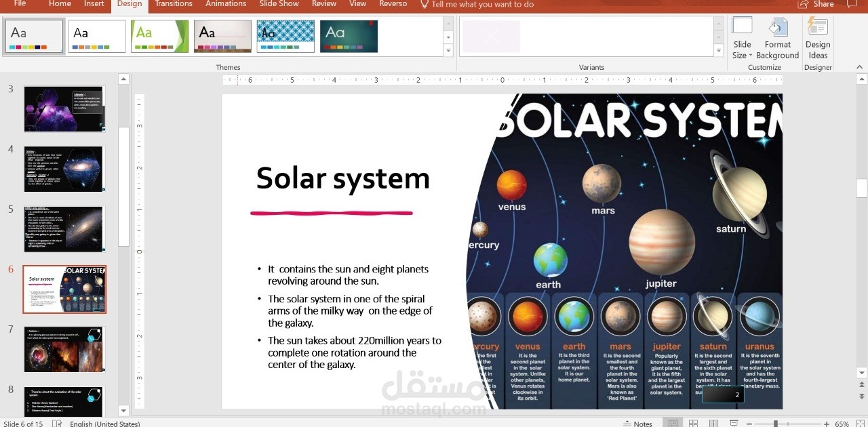Screen dimensions: 868x427
Task: Open the File tab
Action: tap(20, 4)
